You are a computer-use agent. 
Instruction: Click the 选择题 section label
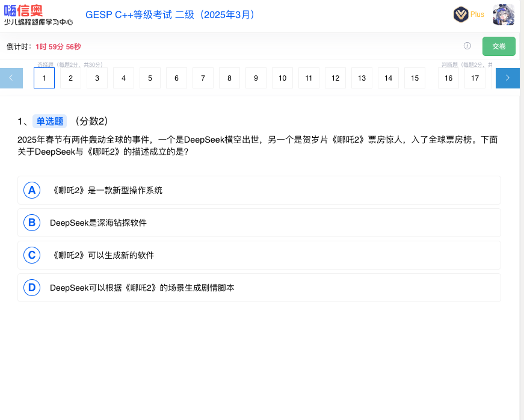pos(70,64)
